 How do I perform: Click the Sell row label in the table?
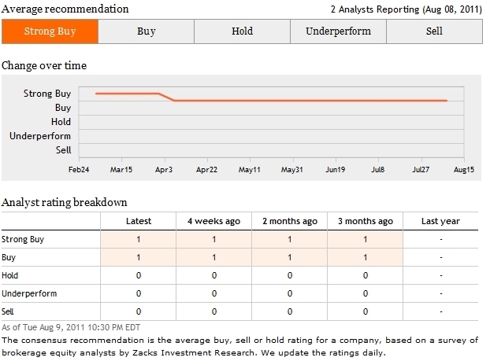click(x=8, y=312)
